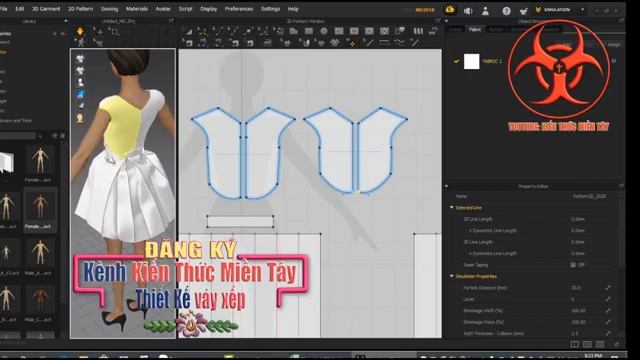The image size is (640, 360).
Task: Undock the Property Editor via its corner icon
Action: (621, 186)
